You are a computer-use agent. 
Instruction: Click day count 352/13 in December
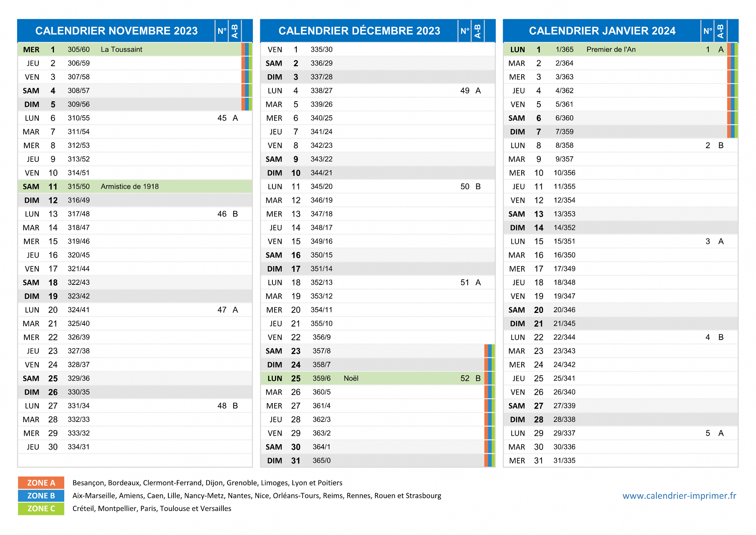coord(322,283)
